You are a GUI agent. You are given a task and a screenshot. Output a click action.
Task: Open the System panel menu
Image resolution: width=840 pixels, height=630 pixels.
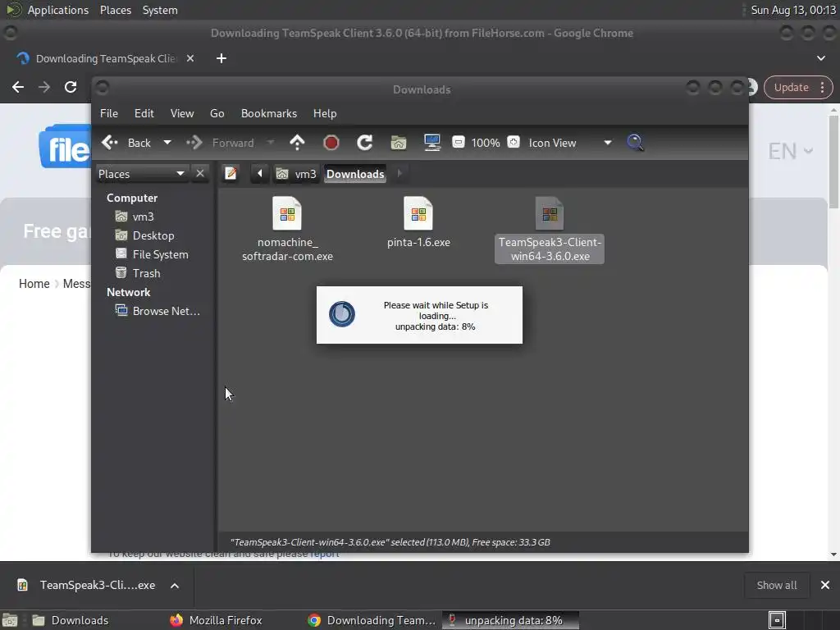click(x=160, y=10)
